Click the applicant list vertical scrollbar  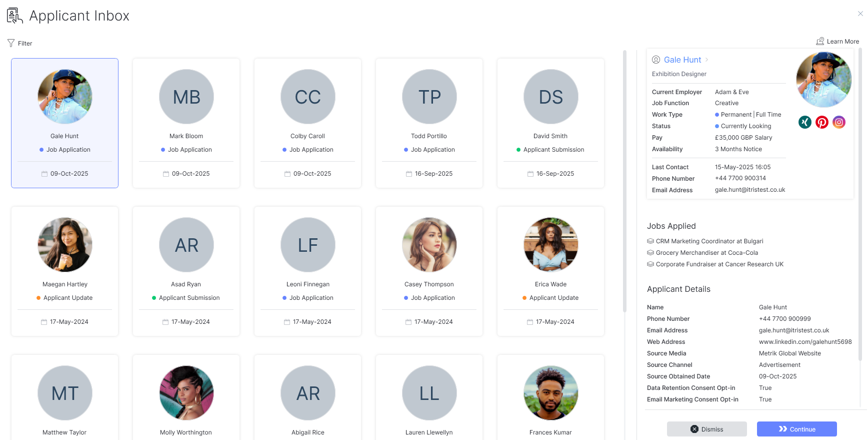click(624, 180)
